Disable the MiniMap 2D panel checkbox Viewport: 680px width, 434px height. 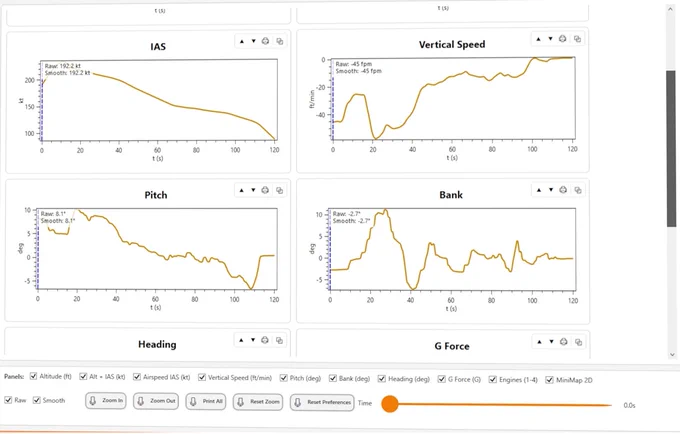pos(549,380)
